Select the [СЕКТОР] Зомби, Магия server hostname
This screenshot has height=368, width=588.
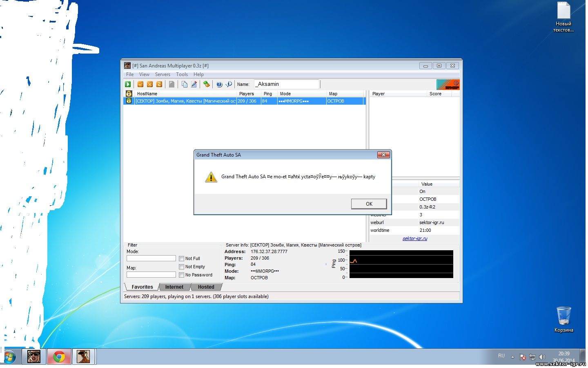pyautogui.click(x=185, y=101)
